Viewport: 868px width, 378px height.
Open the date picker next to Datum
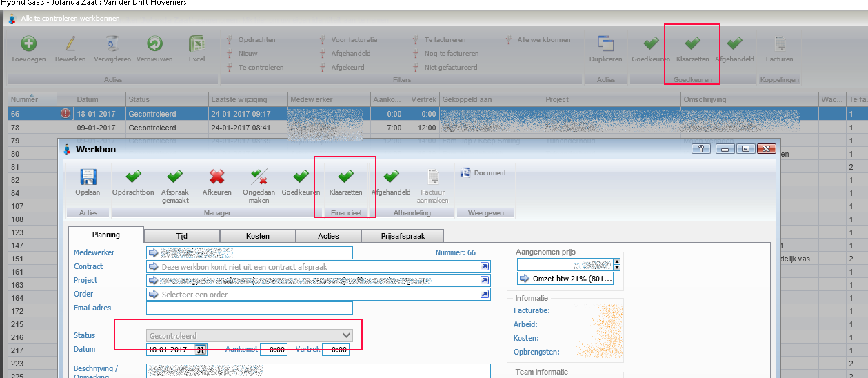point(201,350)
